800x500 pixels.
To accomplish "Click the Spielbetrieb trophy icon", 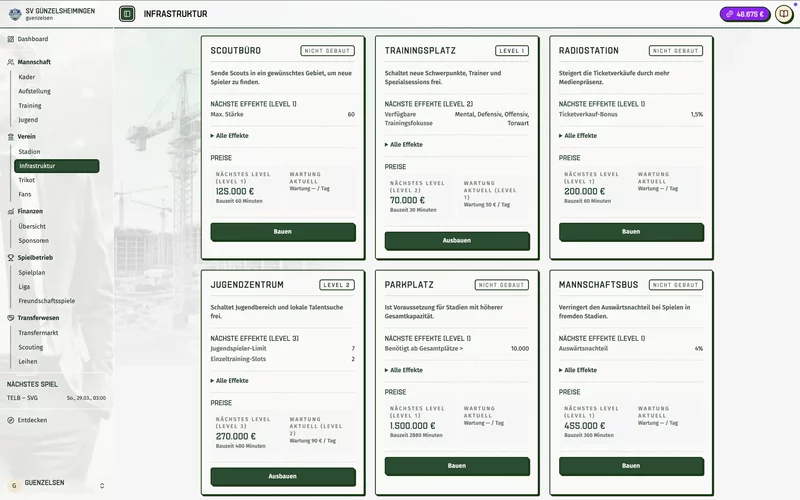I will (x=10, y=257).
